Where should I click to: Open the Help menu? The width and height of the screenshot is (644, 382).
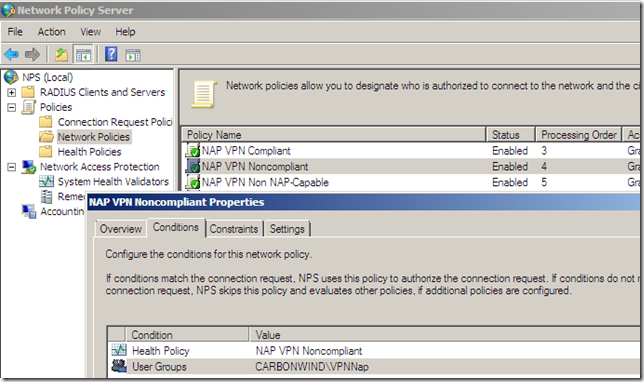[125, 32]
